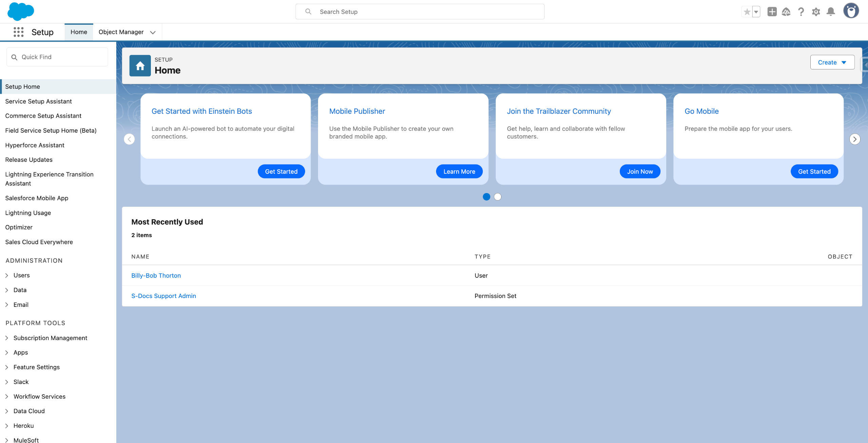
Task: Open the favorites list dropdown arrow
Action: 756,12
